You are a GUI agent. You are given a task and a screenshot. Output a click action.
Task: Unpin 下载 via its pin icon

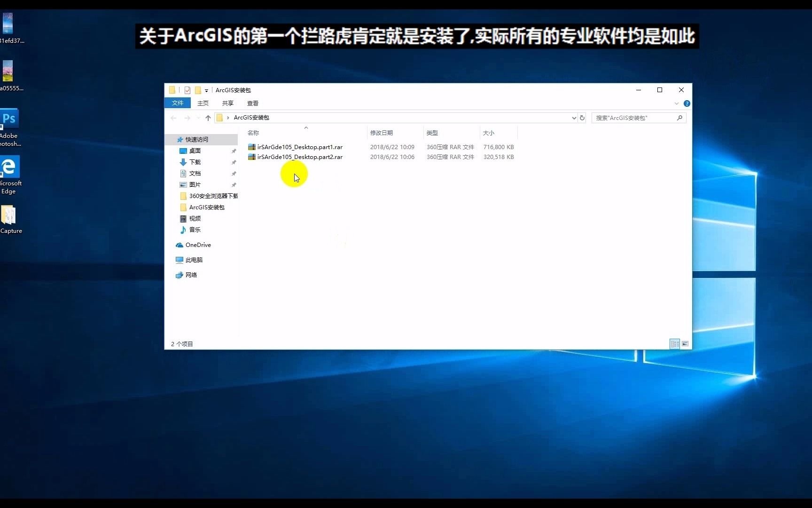point(234,162)
